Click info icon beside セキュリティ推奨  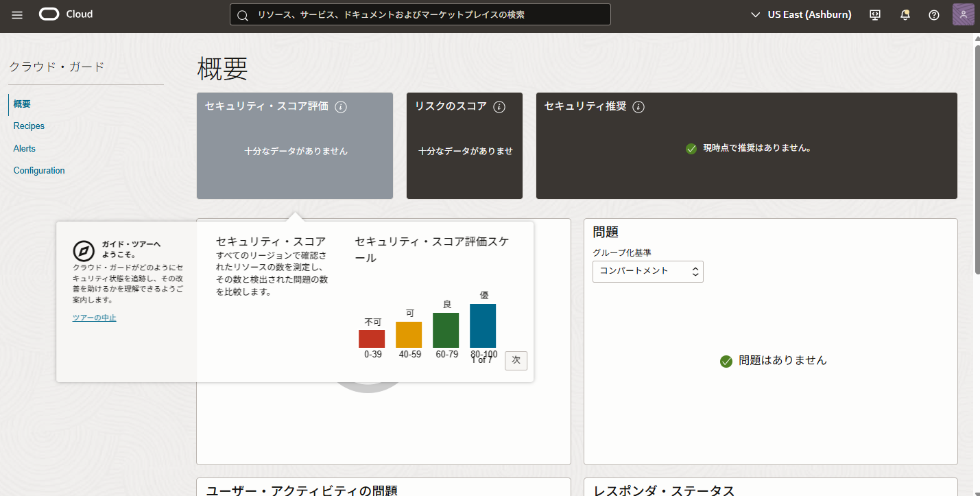pos(638,107)
